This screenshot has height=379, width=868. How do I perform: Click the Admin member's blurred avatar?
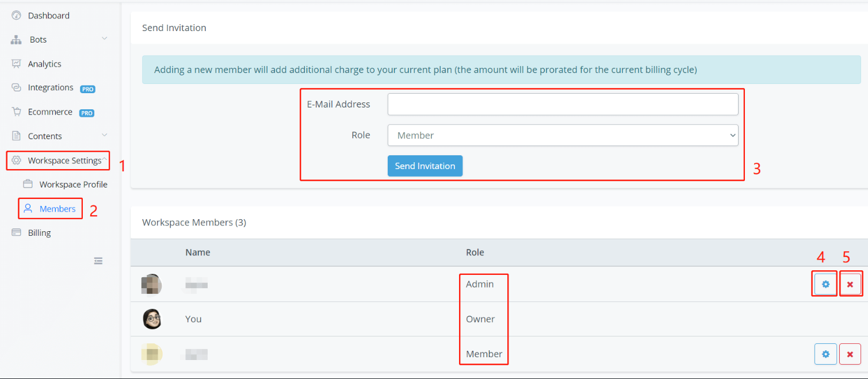click(x=152, y=284)
